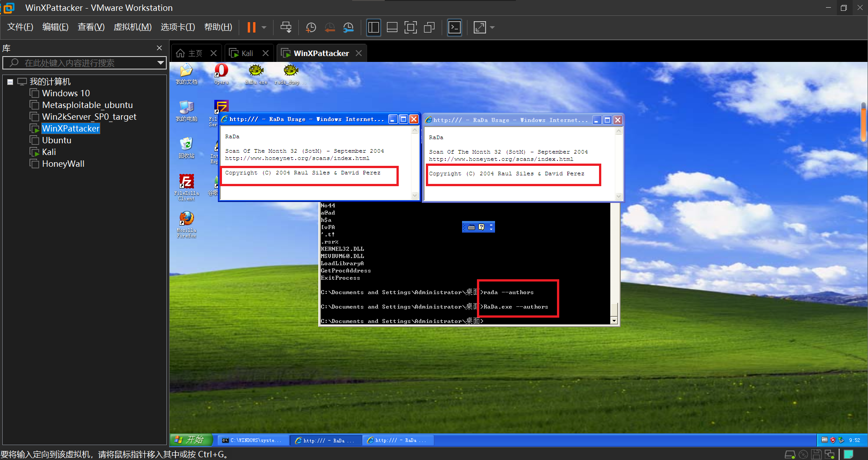The image size is (868, 460).
Task: Toggle the console view button
Action: [x=454, y=28]
